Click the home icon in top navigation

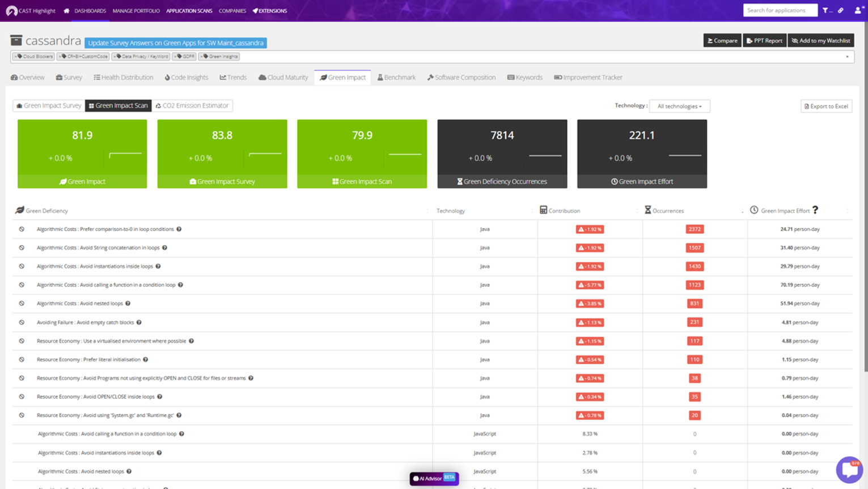pyautogui.click(x=66, y=11)
